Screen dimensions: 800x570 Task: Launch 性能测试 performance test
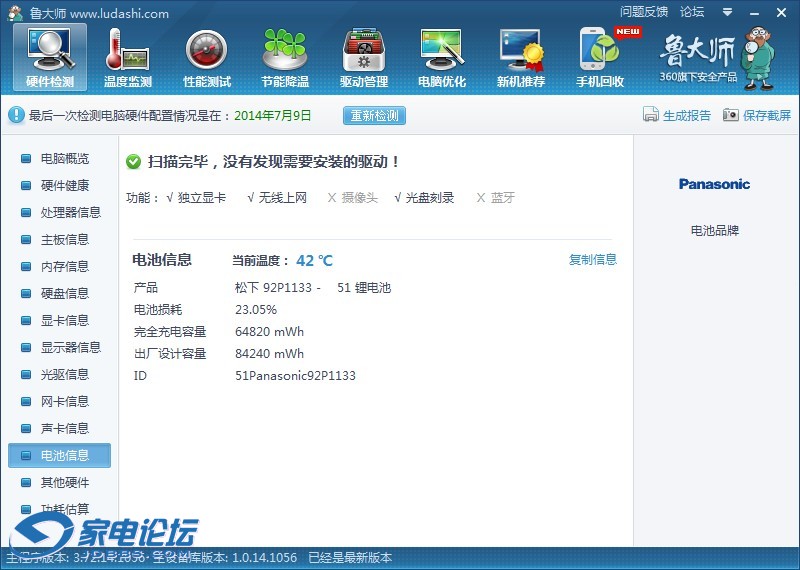[x=207, y=57]
